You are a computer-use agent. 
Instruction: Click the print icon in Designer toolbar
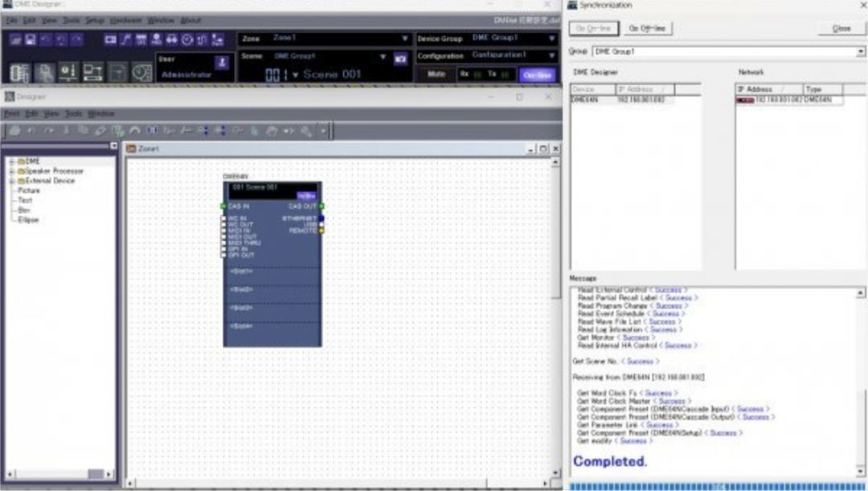(x=15, y=131)
